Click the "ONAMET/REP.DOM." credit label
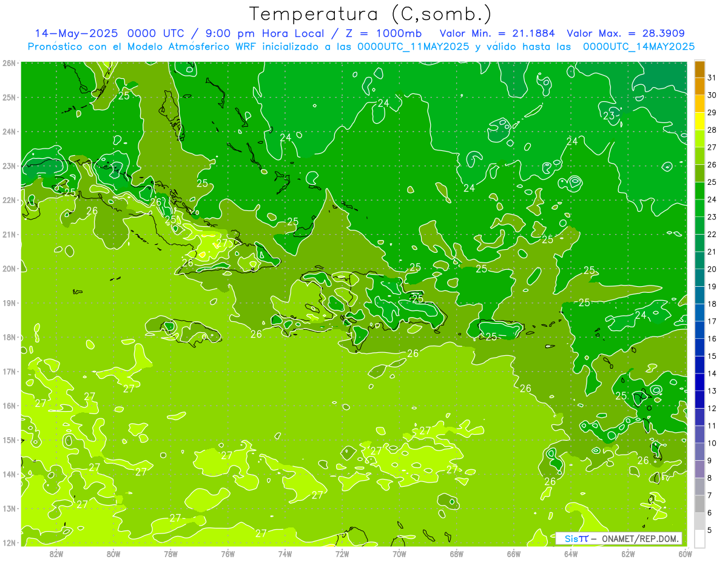The height and width of the screenshot is (562, 728). pyautogui.click(x=639, y=538)
